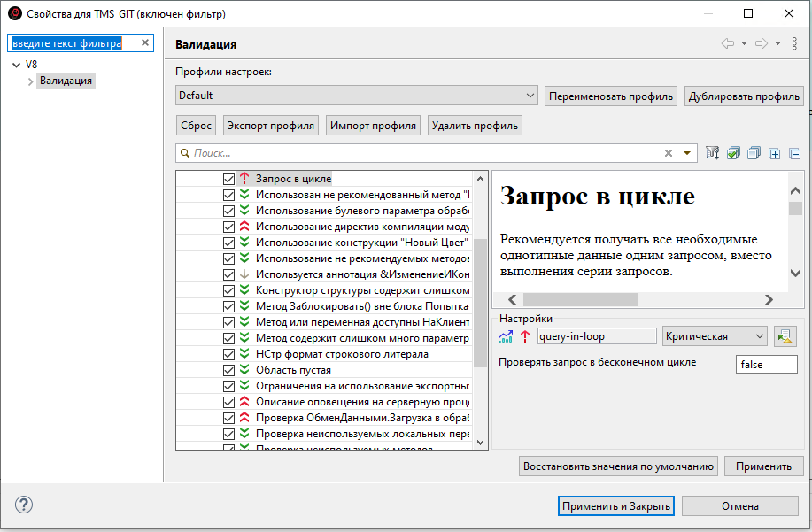Screen dimensions: 812x532
Task: Click red chevrons icon of Описание оповещения row
Action: [x=244, y=402]
